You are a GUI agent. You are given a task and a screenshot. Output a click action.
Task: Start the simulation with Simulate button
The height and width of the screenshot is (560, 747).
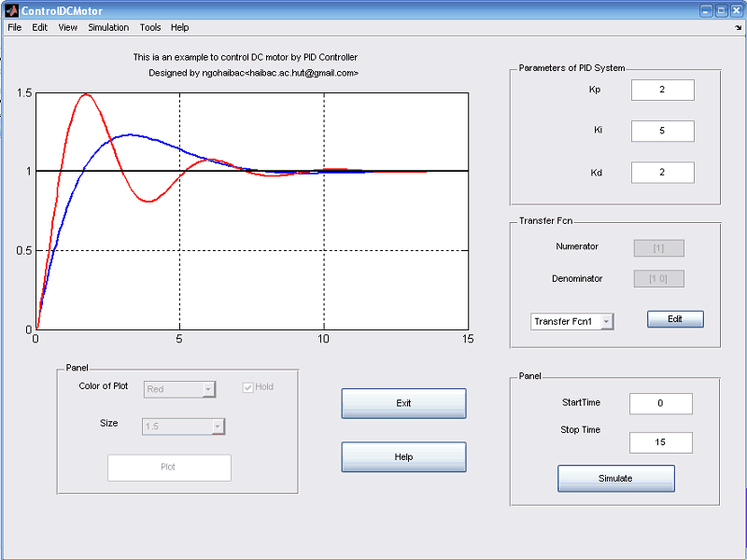616,479
